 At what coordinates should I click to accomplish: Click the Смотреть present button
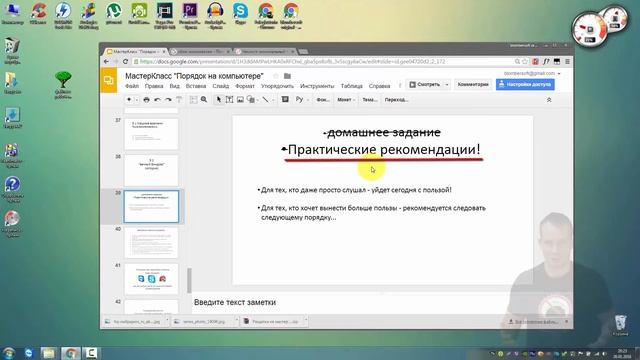tap(424, 84)
